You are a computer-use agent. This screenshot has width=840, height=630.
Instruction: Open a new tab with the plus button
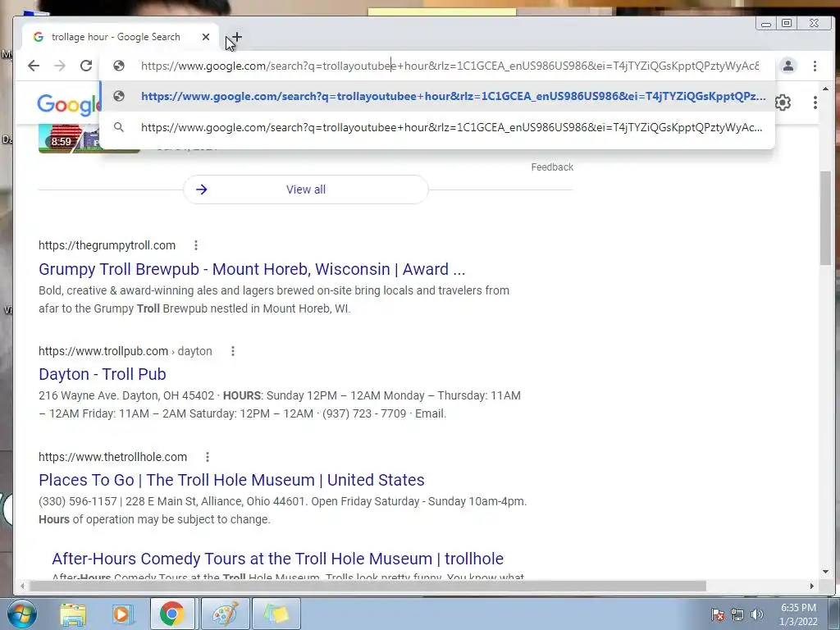[236, 37]
